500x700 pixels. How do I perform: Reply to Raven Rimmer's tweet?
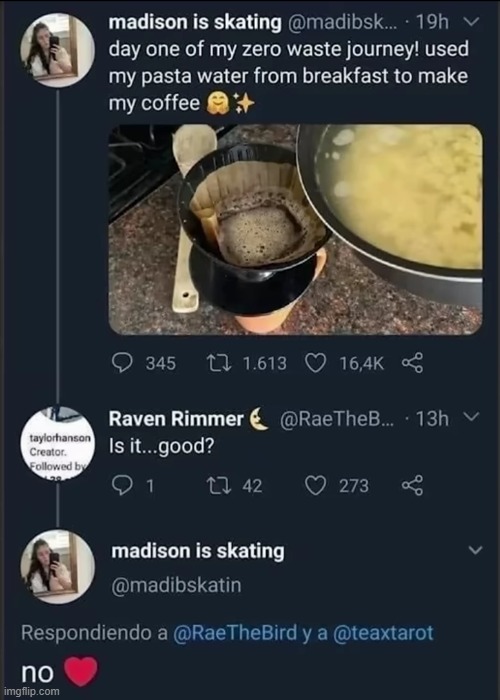coord(122,485)
